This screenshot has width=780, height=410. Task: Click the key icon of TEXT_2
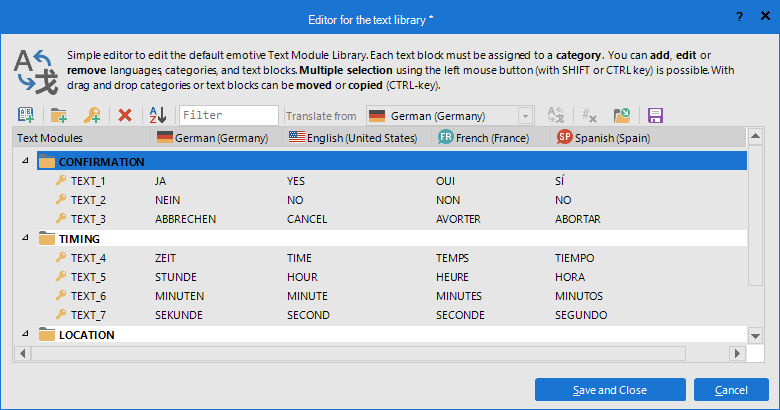(x=61, y=199)
